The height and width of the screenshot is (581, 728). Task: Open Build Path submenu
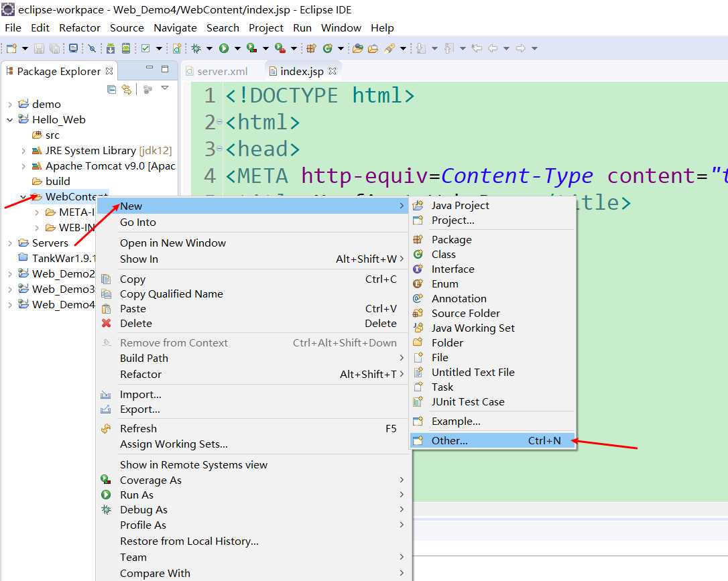[253, 359]
